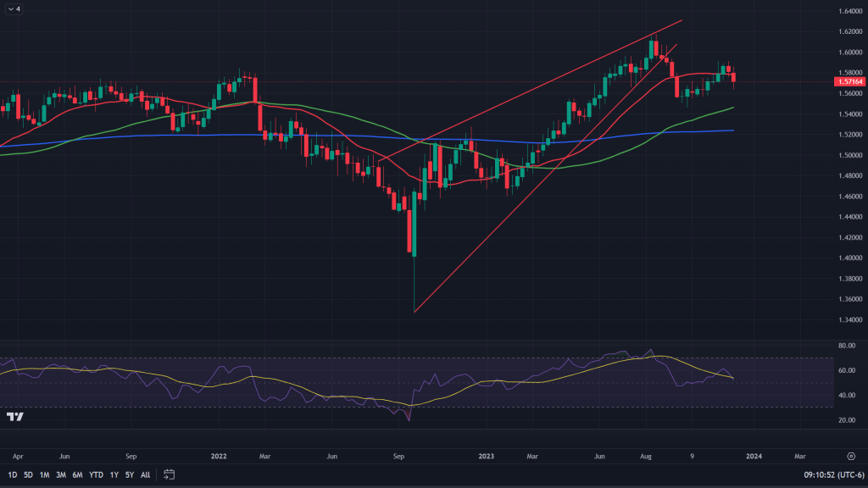Click the 2024 label on the time axis
This screenshot has height=488, width=868.
click(754, 455)
